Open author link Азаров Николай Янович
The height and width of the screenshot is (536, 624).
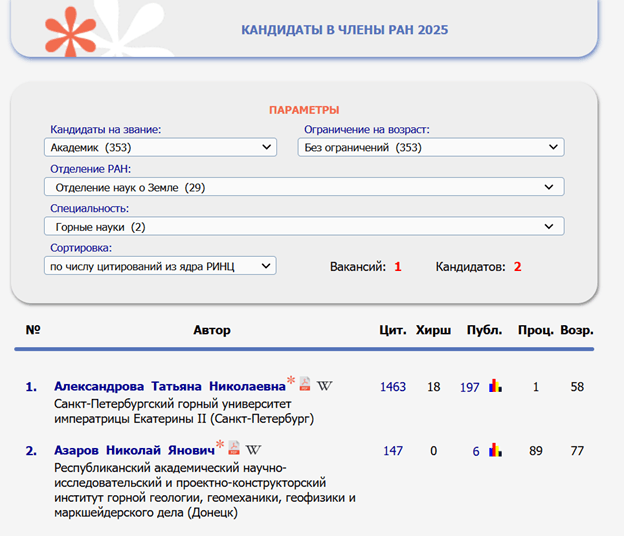135,450
